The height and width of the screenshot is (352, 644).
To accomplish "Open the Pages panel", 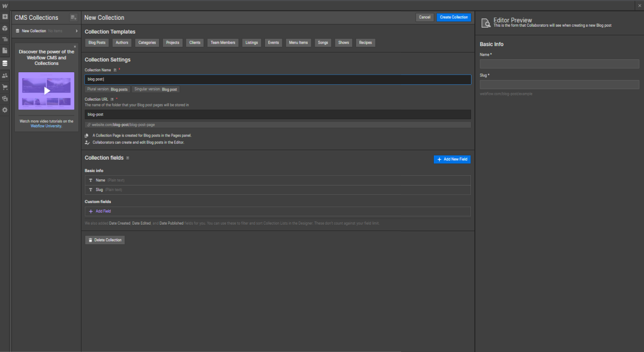I will coord(5,51).
